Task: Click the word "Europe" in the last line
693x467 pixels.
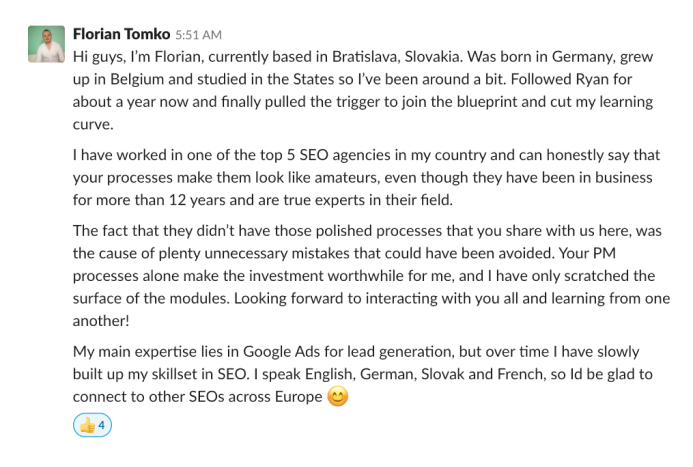Action: (x=297, y=397)
